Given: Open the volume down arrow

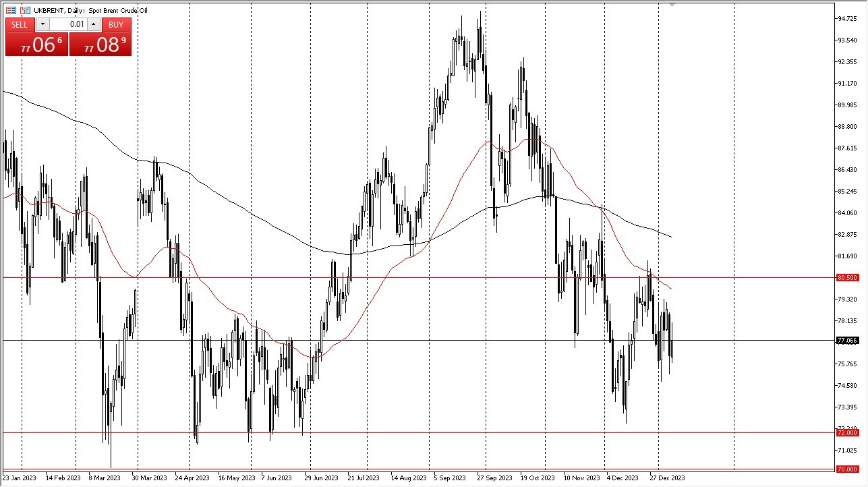Looking at the screenshot, I should tap(43, 24).
